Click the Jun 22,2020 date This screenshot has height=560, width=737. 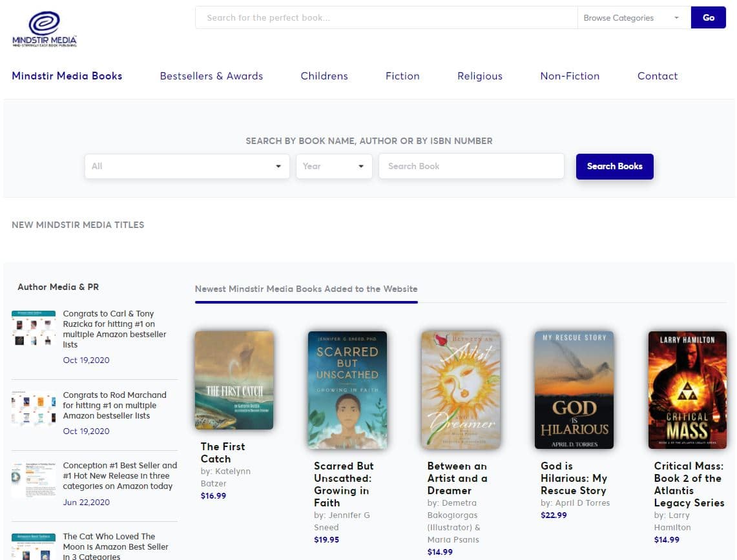pos(87,502)
